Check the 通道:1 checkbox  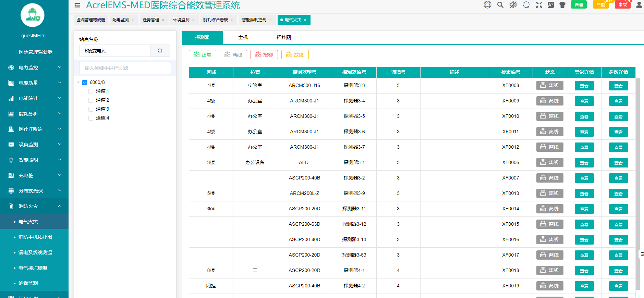point(91,91)
